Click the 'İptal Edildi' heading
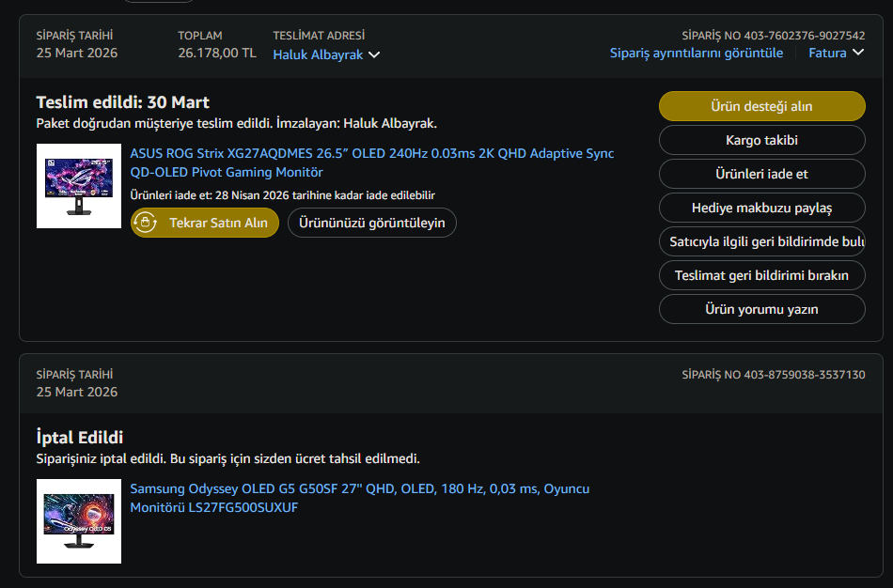893x588 pixels. pos(80,437)
